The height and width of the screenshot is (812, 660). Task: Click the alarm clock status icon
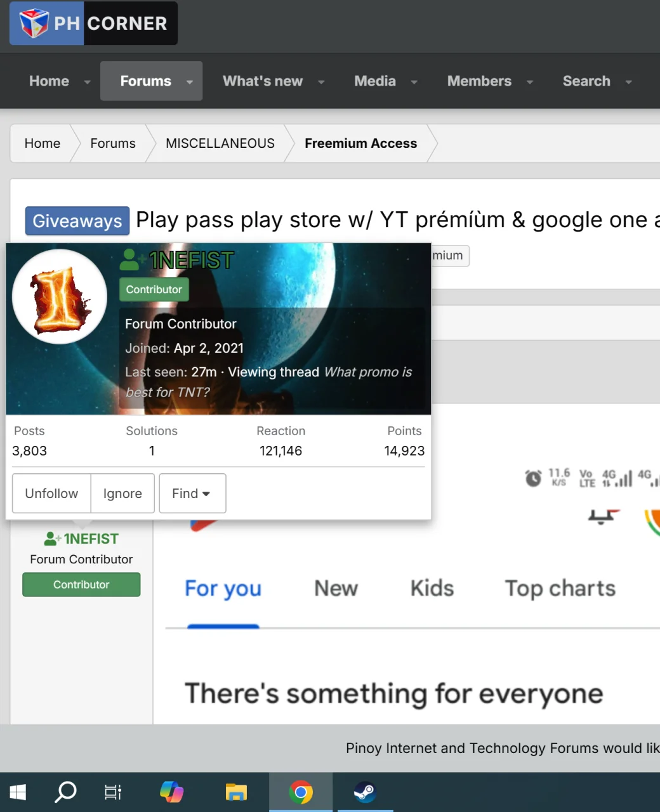coord(533,478)
